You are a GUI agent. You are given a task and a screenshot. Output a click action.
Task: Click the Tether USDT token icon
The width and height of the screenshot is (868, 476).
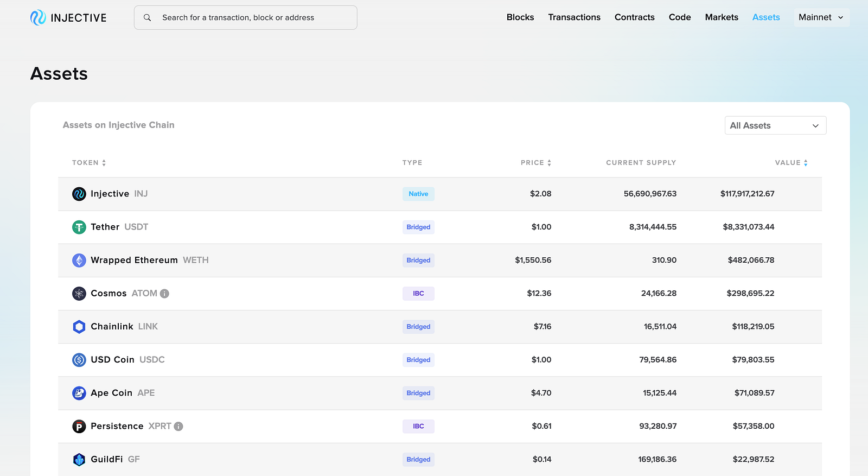pos(79,227)
